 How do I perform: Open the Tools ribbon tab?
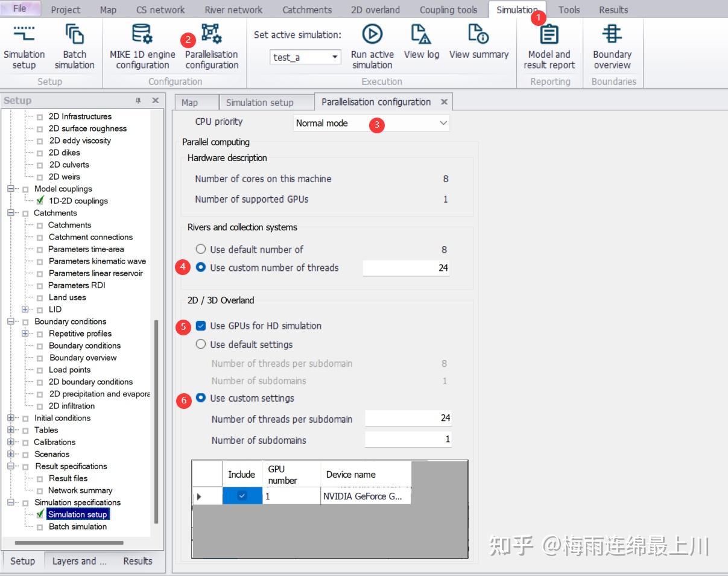tap(569, 10)
